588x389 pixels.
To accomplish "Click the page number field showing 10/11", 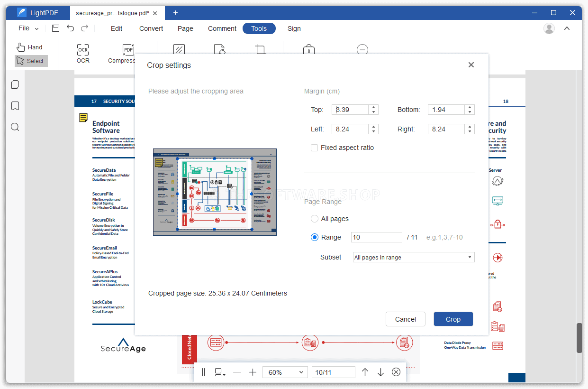I will (334, 372).
